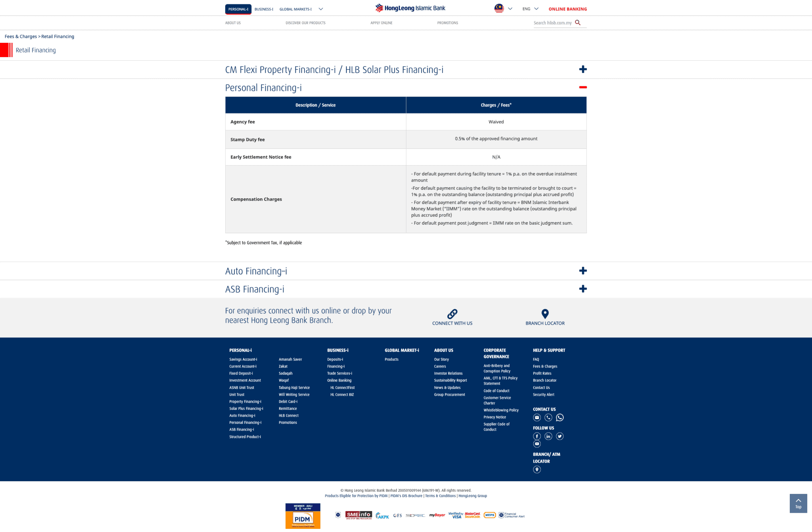Open the Products link under Global Market-i
Image resolution: width=812 pixels, height=532 pixels.
click(x=391, y=360)
